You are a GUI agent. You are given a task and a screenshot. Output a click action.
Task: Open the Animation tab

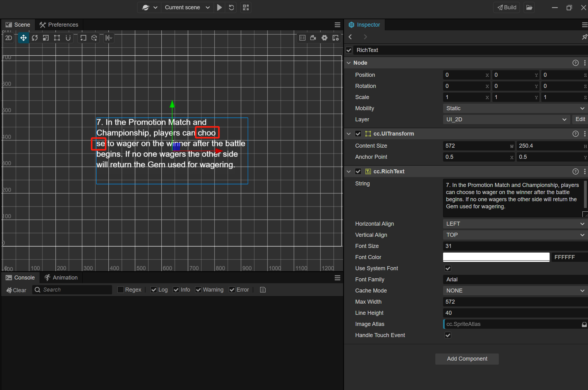click(x=61, y=278)
